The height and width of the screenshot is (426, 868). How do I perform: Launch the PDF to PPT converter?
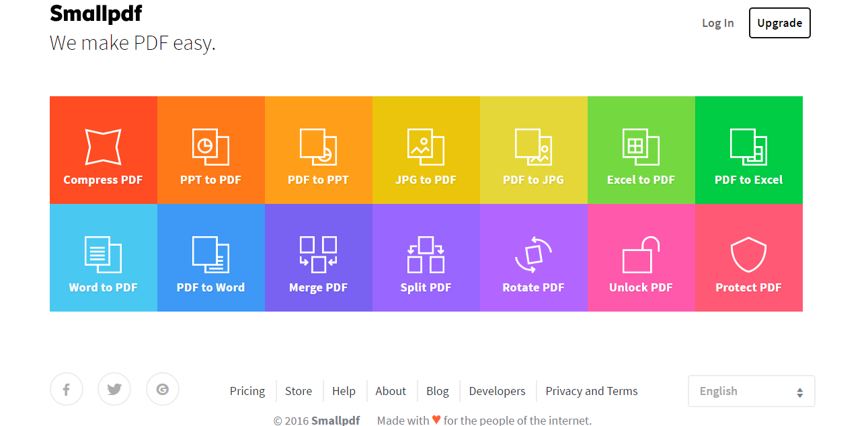coord(319,150)
